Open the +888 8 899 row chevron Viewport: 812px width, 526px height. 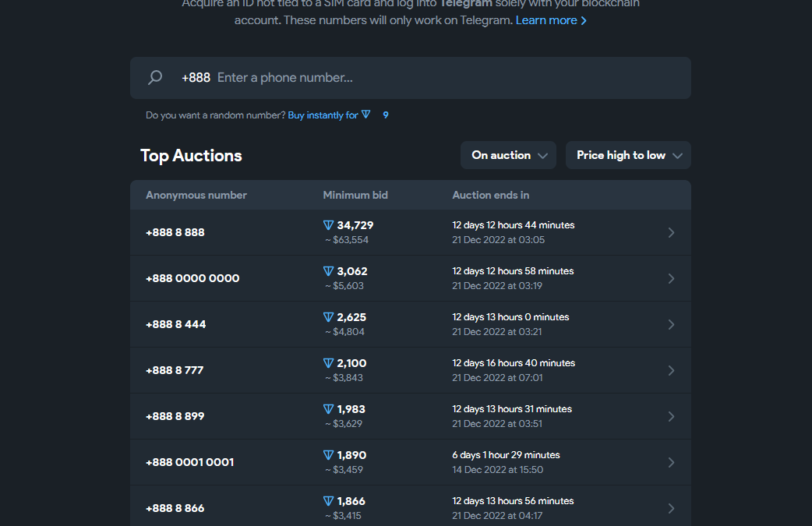(671, 416)
